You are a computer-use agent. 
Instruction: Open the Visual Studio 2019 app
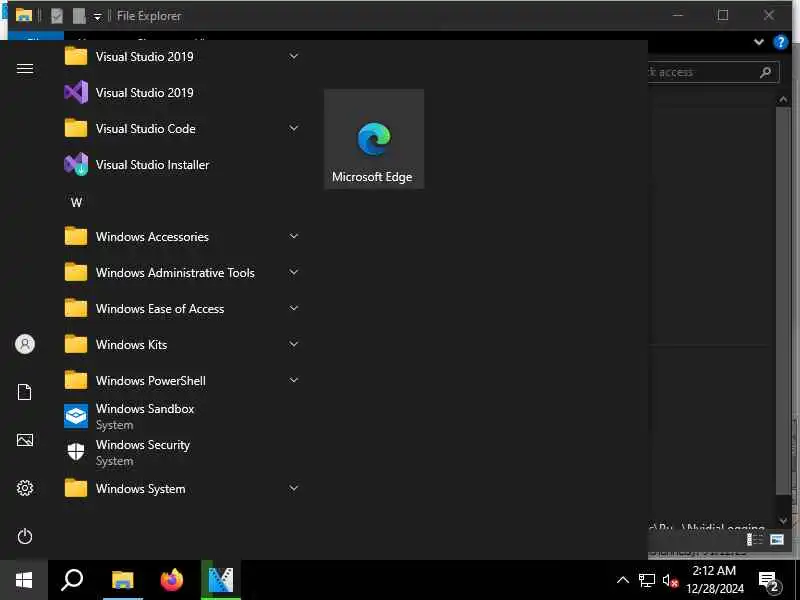181,93
